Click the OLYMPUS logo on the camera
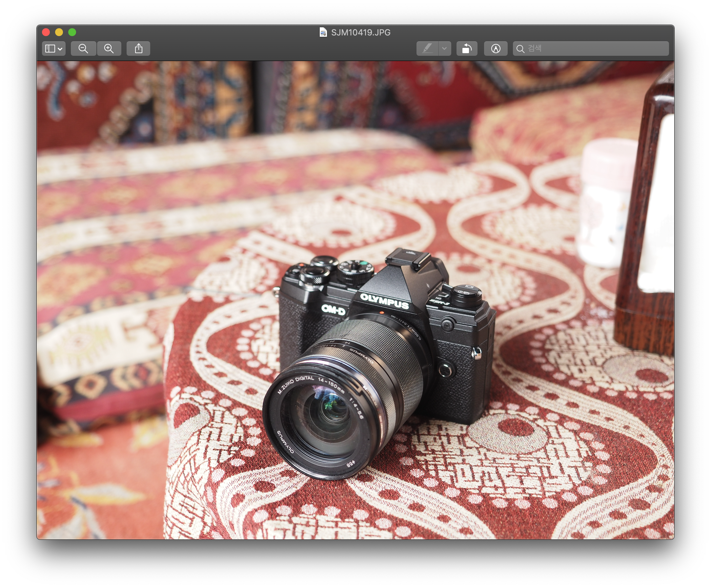711x588 pixels. (x=384, y=301)
